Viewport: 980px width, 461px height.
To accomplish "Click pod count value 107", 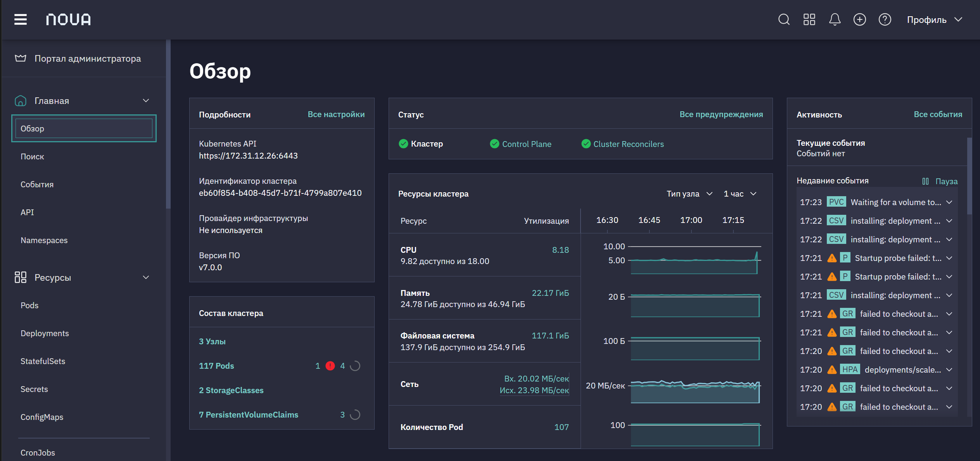I will click(x=561, y=427).
